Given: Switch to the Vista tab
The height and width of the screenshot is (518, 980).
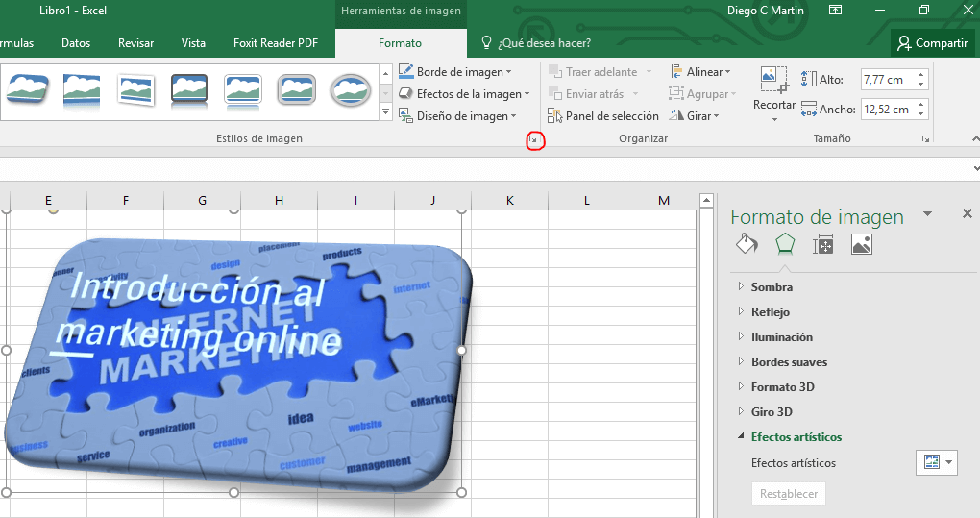Looking at the screenshot, I should pos(193,43).
